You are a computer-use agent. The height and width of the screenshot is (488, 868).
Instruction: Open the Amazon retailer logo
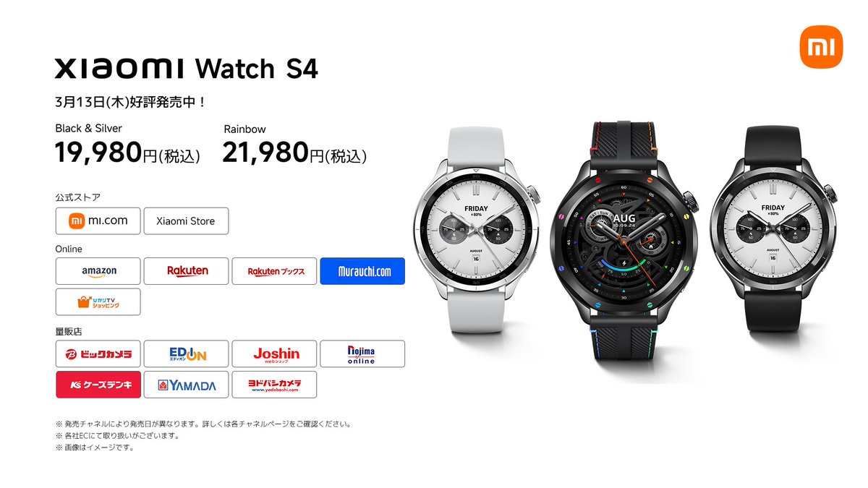98,271
